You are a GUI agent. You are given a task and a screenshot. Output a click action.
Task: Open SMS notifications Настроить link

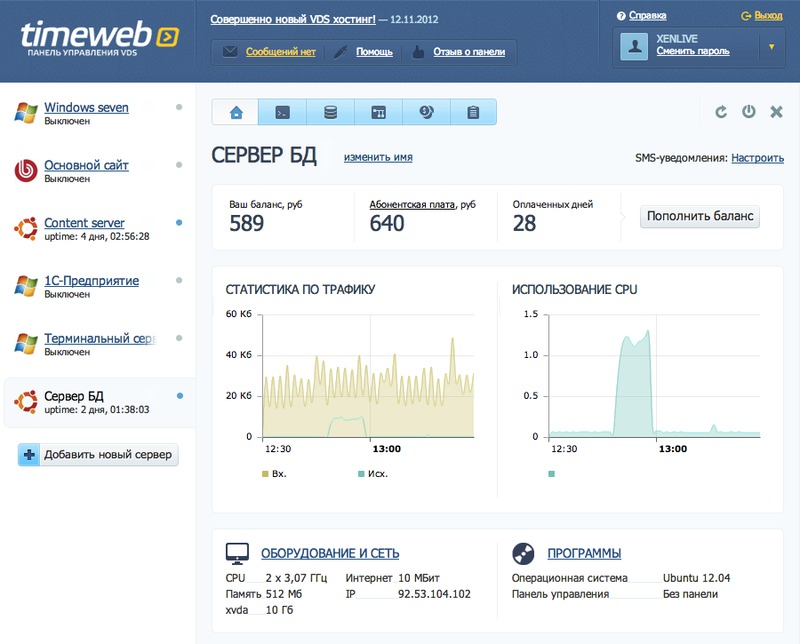coord(758,158)
